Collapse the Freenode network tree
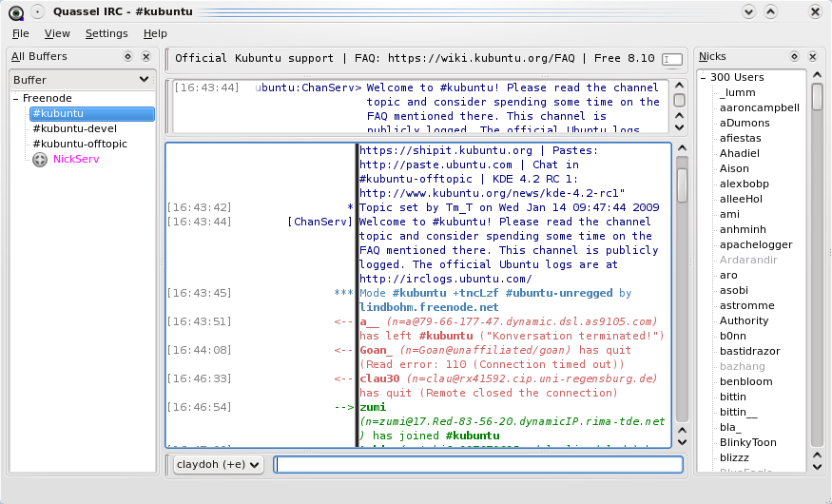Screen dimensions: 832x504 [x=16, y=98]
